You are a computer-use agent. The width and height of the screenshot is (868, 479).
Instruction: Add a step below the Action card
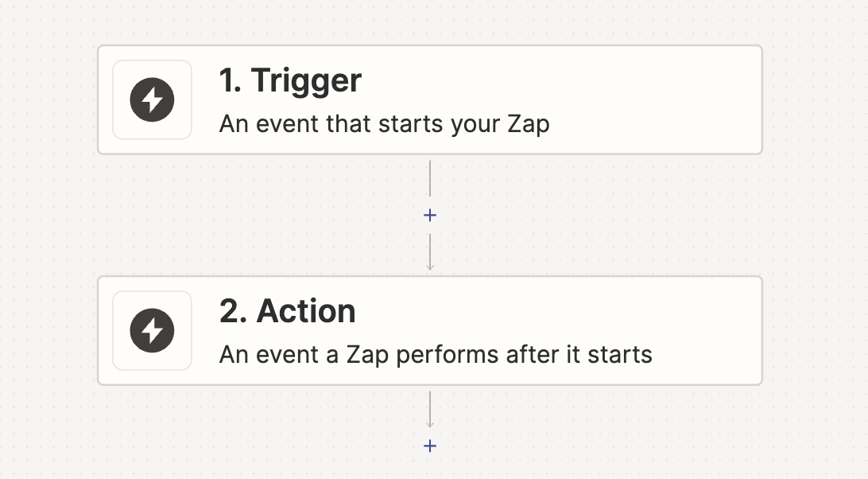[430, 446]
